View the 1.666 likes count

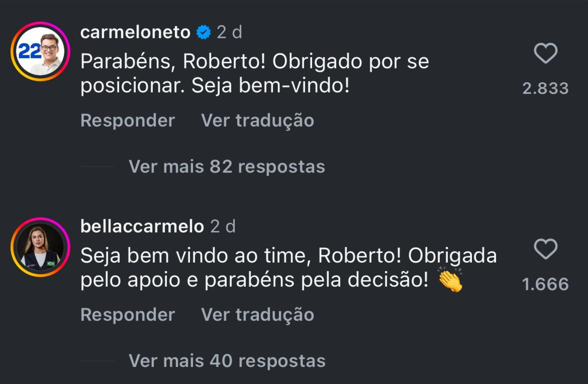[x=545, y=284]
